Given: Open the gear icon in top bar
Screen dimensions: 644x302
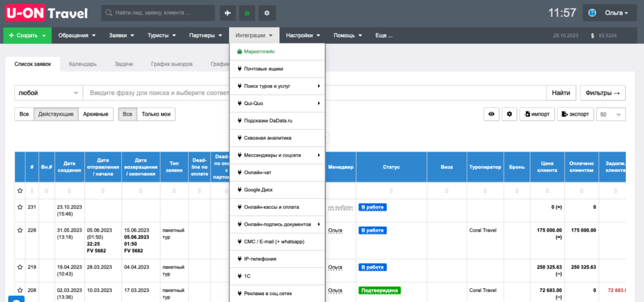Looking at the screenshot, I should click(x=267, y=13).
